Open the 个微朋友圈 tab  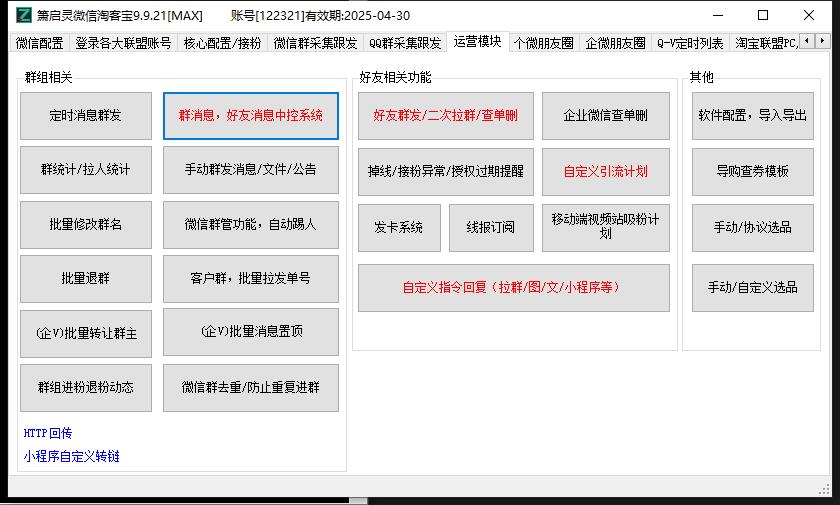[544, 43]
